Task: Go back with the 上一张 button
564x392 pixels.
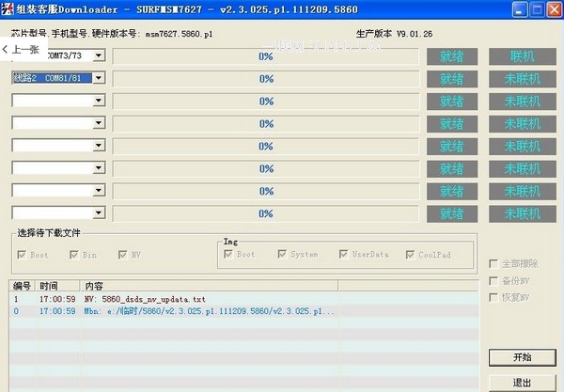Action: click(x=23, y=49)
